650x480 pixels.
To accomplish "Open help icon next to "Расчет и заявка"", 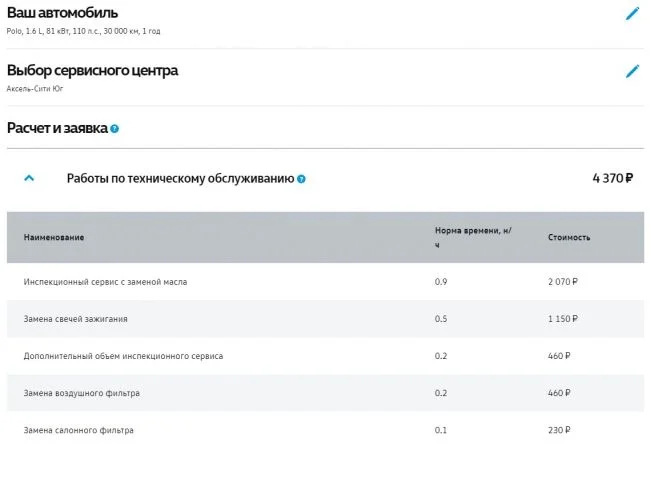I will 115,129.
